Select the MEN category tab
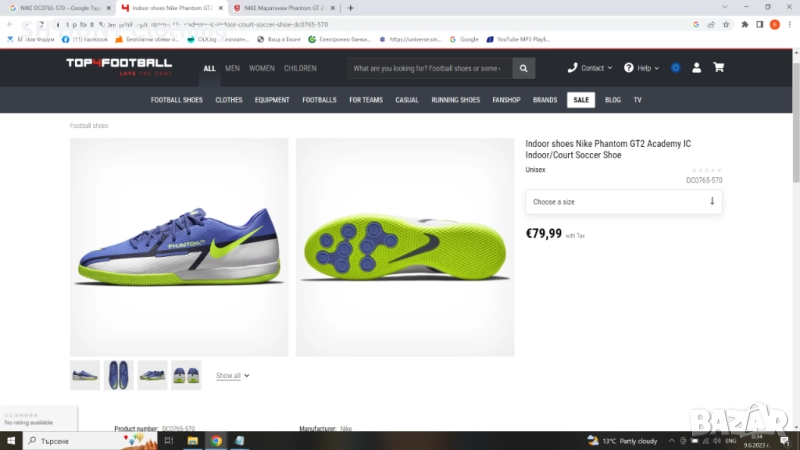Screen dimensions: 800x450 pos(232,68)
